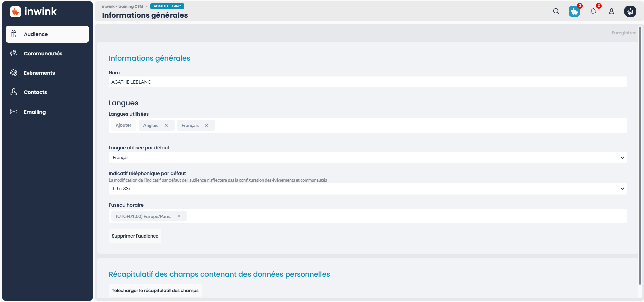Open the Audience menu item
Image resolution: width=644 pixels, height=302 pixels.
click(x=47, y=34)
